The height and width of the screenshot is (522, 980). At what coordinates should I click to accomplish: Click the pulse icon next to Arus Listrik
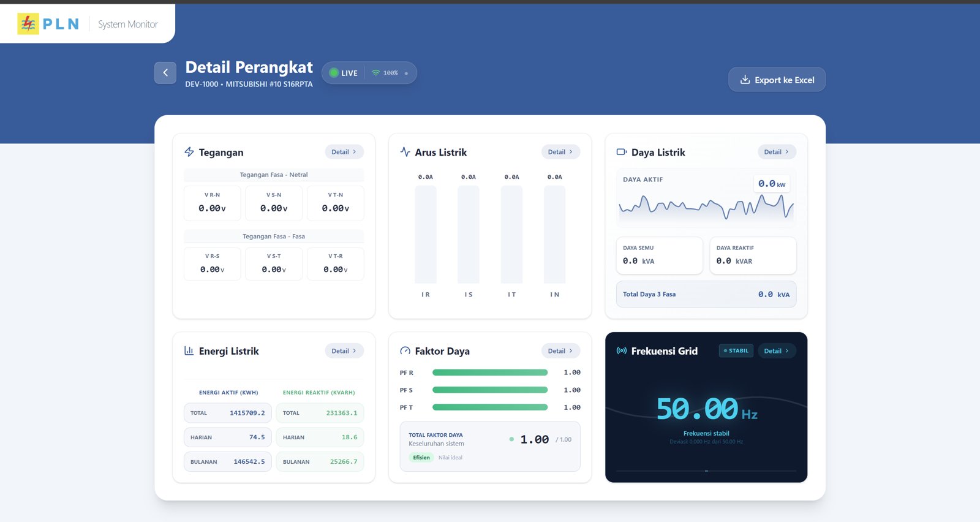tap(405, 152)
